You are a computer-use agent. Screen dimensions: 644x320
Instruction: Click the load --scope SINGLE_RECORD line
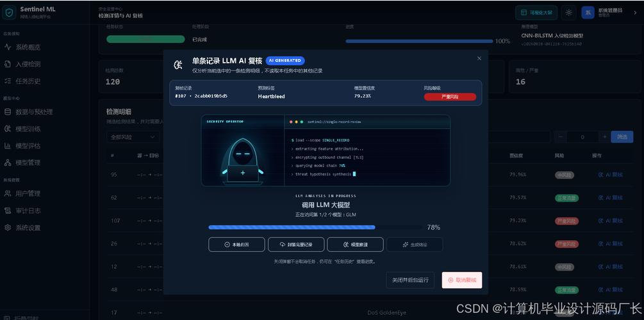click(x=320, y=140)
